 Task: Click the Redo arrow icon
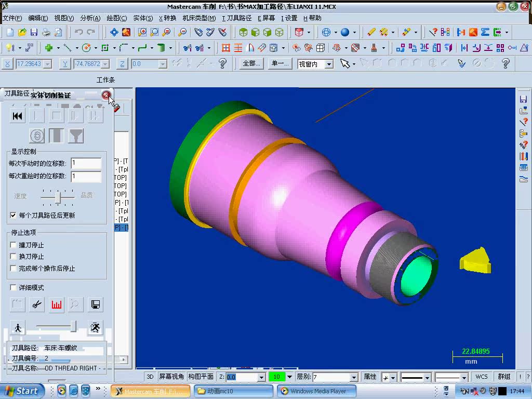[x=90, y=32]
